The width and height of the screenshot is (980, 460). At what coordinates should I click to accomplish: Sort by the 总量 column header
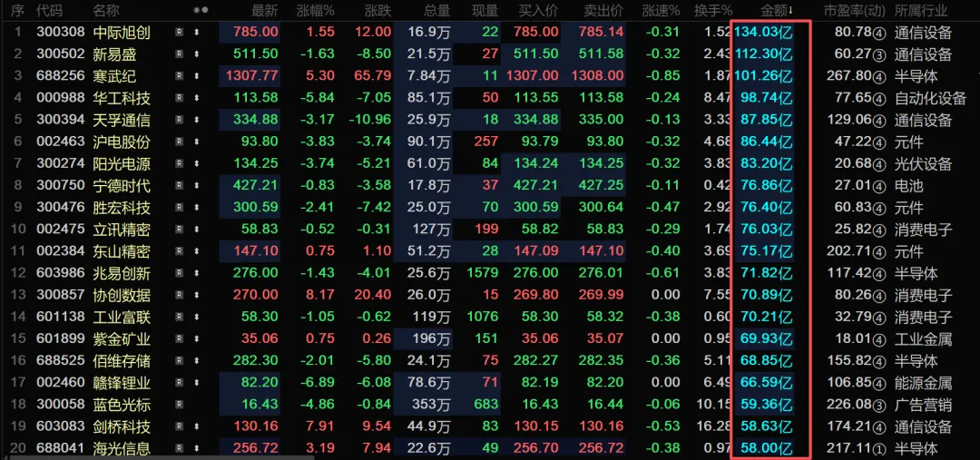pyautogui.click(x=436, y=11)
